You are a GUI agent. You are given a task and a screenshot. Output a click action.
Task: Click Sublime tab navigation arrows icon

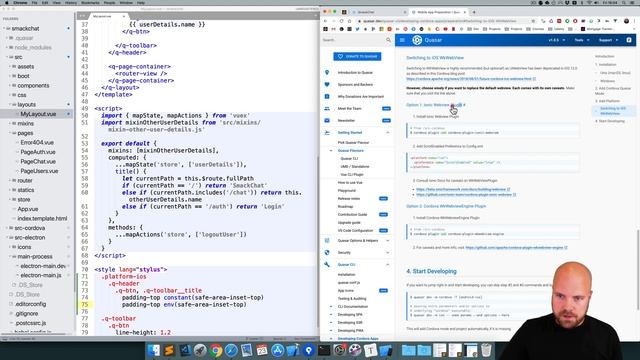82,16
